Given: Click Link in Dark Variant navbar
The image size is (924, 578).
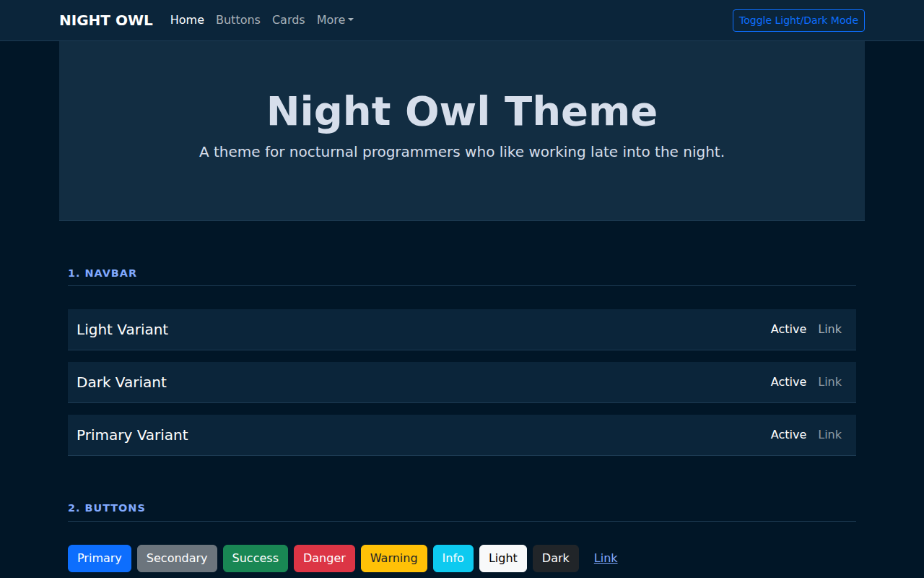Looking at the screenshot, I should 830,382.
